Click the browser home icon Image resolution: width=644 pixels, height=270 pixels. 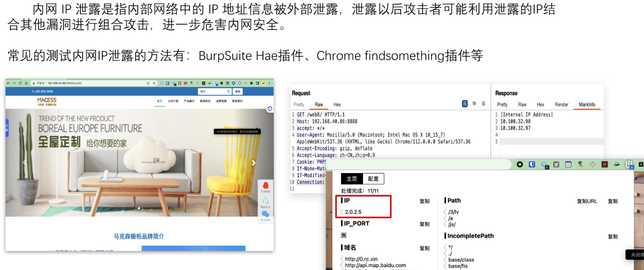click(x=26, y=83)
